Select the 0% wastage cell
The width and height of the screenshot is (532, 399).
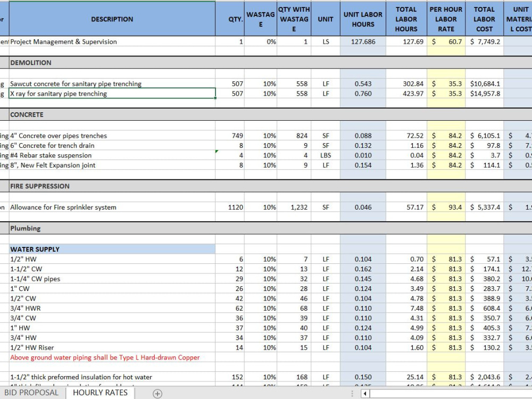tap(261, 41)
